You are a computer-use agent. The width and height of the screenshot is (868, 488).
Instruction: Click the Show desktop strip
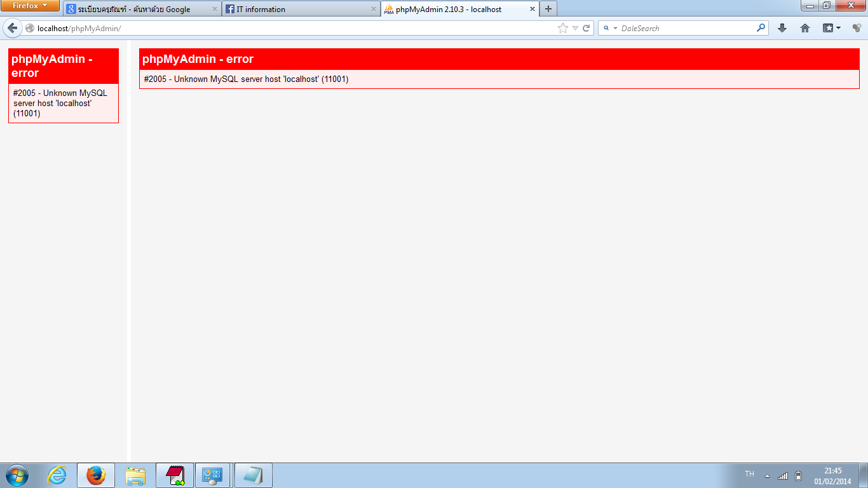click(x=864, y=475)
